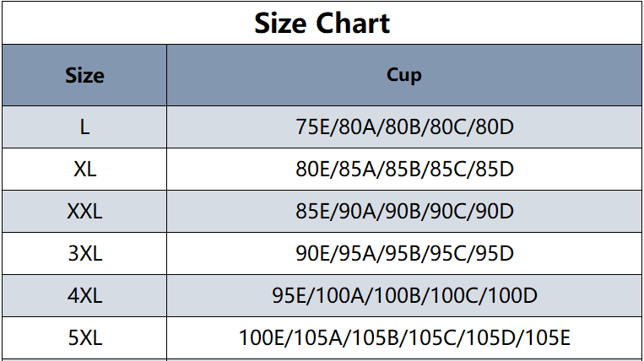
Task: Select cup values starting with 100E/105A
Action: tap(404, 337)
